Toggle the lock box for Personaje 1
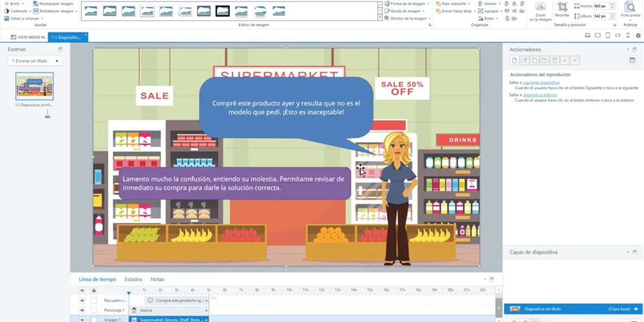Image resolution: width=644 pixels, height=322 pixels. [x=94, y=311]
